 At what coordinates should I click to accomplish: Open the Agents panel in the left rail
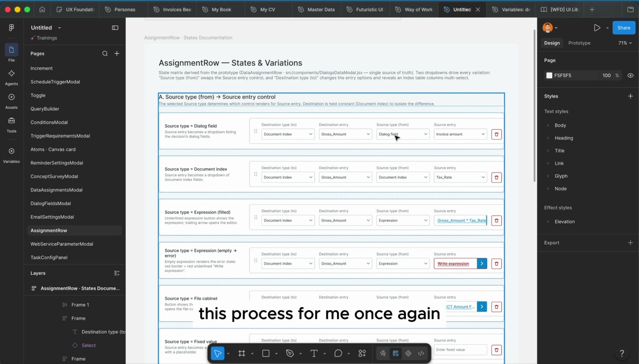point(11,77)
